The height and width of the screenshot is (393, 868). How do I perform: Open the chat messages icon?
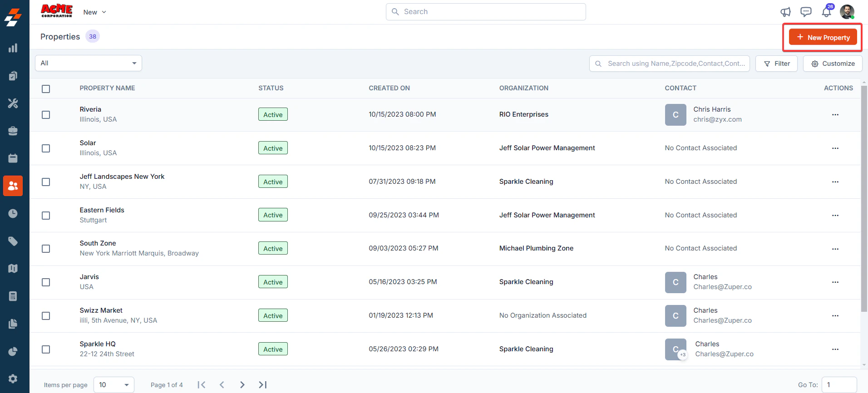coord(806,12)
